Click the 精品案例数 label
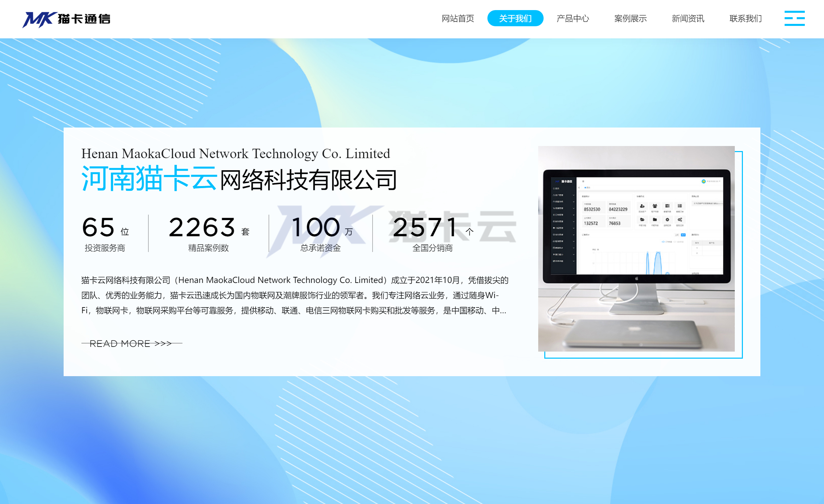Viewport: 824px width, 504px height. pos(208,248)
